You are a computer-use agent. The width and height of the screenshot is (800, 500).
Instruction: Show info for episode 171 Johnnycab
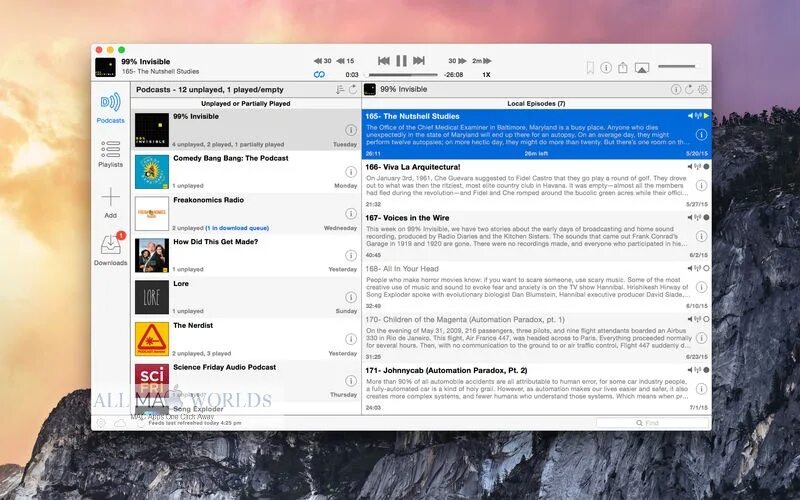(702, 389)
